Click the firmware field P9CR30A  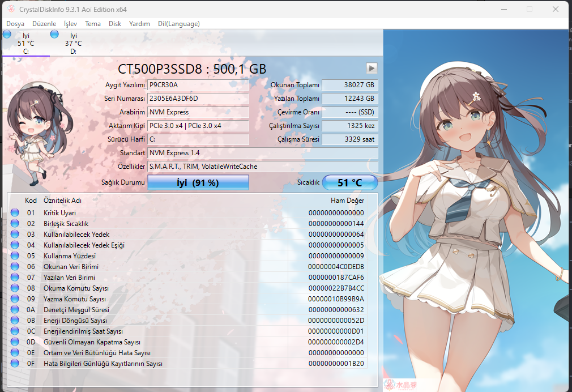198,85
